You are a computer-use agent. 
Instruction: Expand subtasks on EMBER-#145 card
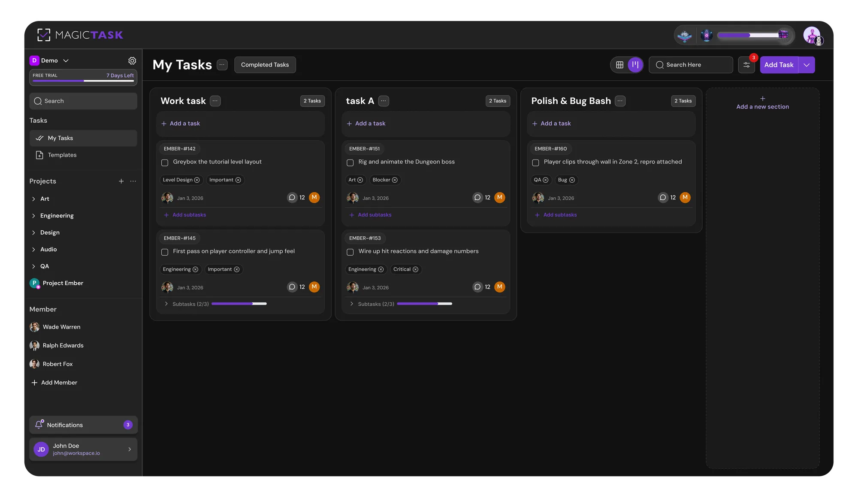[166, 304]
